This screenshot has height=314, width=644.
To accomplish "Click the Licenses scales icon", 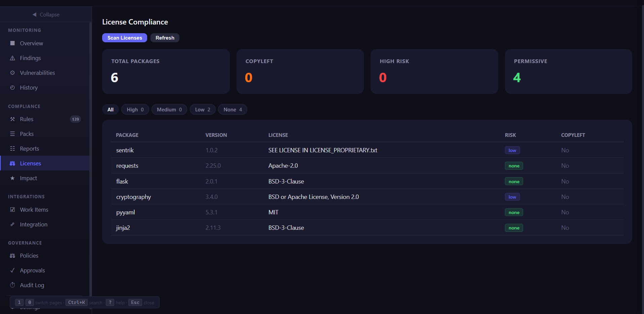I will tap(12, 163).
